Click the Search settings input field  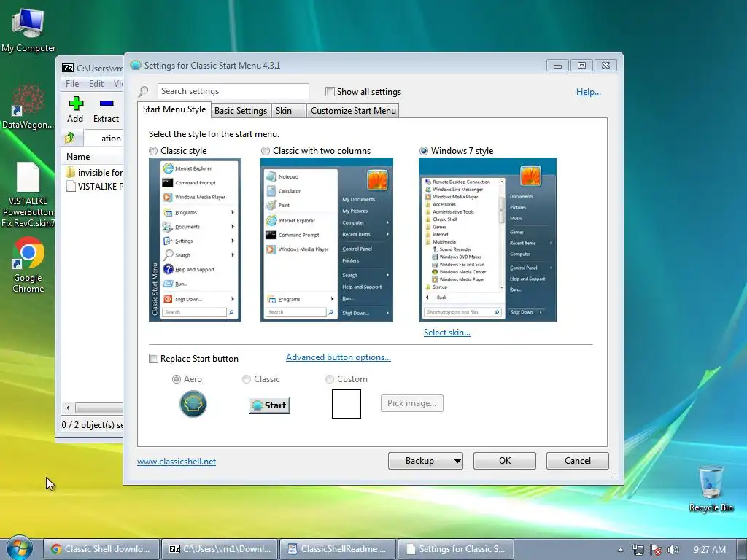pyautogui.click(x=233, y=91)
